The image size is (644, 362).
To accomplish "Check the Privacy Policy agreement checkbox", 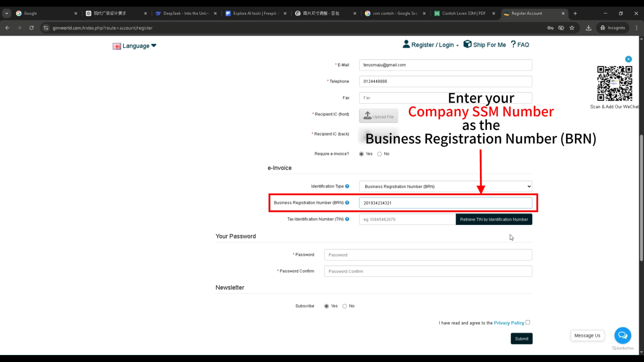I will [528, 322].
